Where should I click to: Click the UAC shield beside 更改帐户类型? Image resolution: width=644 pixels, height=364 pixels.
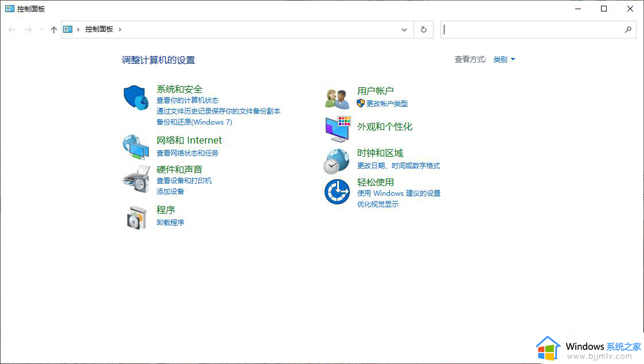361,103
